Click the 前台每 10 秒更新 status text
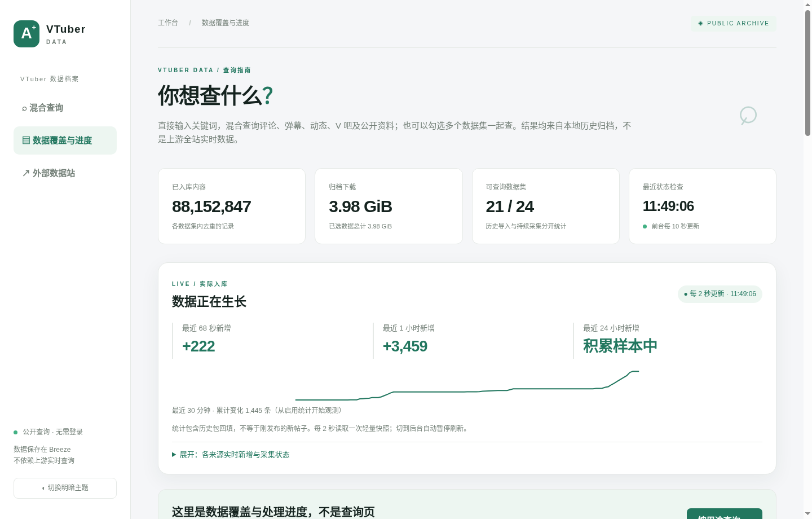The height and width of the screenshot is (519, 812). [x=676, y=226]
